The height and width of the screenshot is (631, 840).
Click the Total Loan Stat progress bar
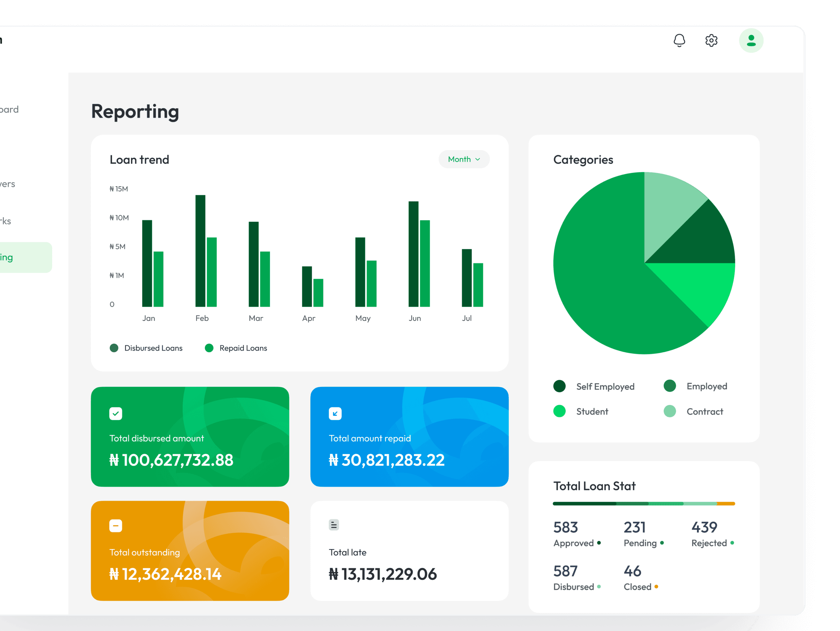point(644,503)
